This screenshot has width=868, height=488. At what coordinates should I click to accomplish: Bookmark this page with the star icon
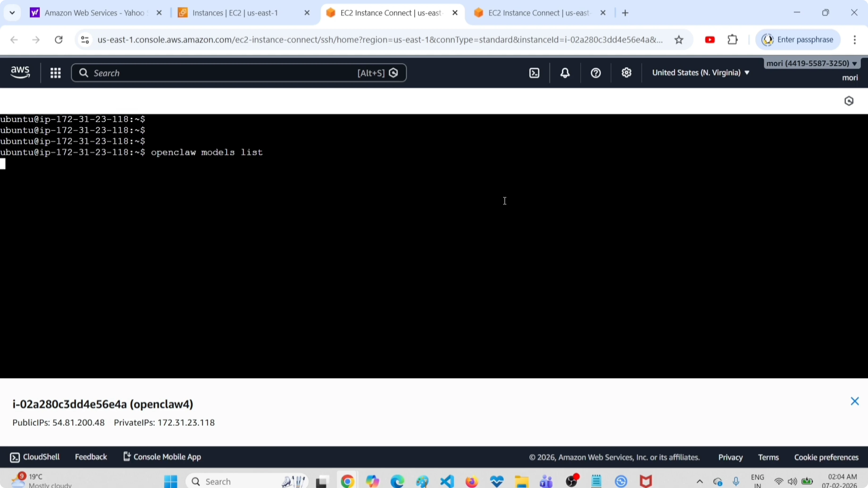679,39
